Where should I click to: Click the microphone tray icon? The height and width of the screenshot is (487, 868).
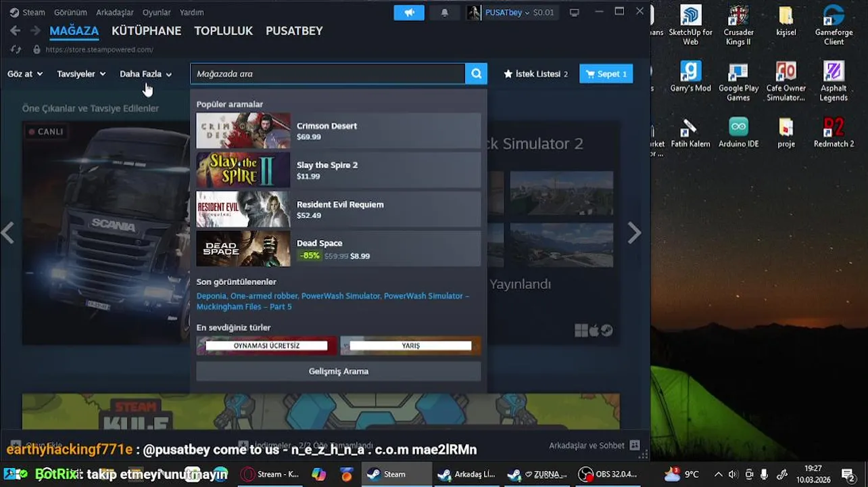[x=764, y=474]
